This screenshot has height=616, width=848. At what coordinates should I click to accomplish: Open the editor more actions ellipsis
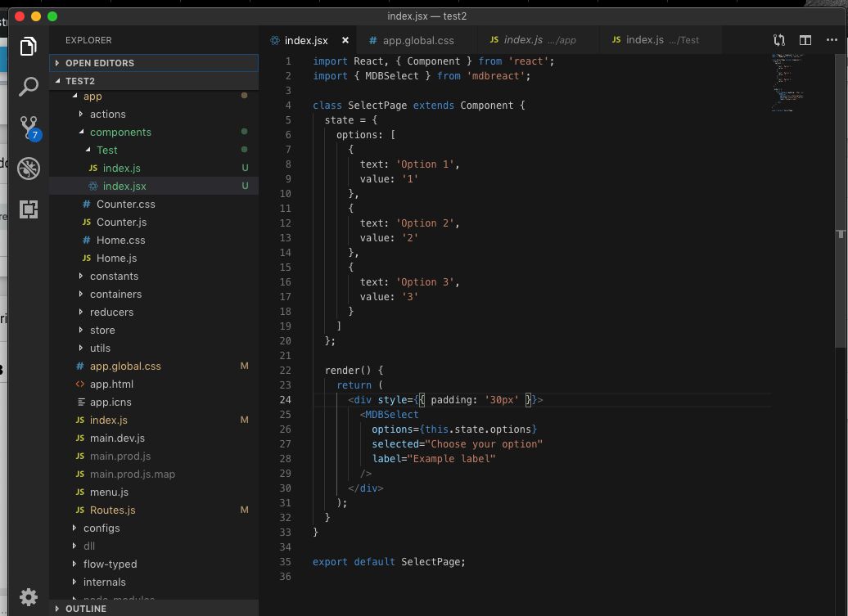(x=832, y=40)
